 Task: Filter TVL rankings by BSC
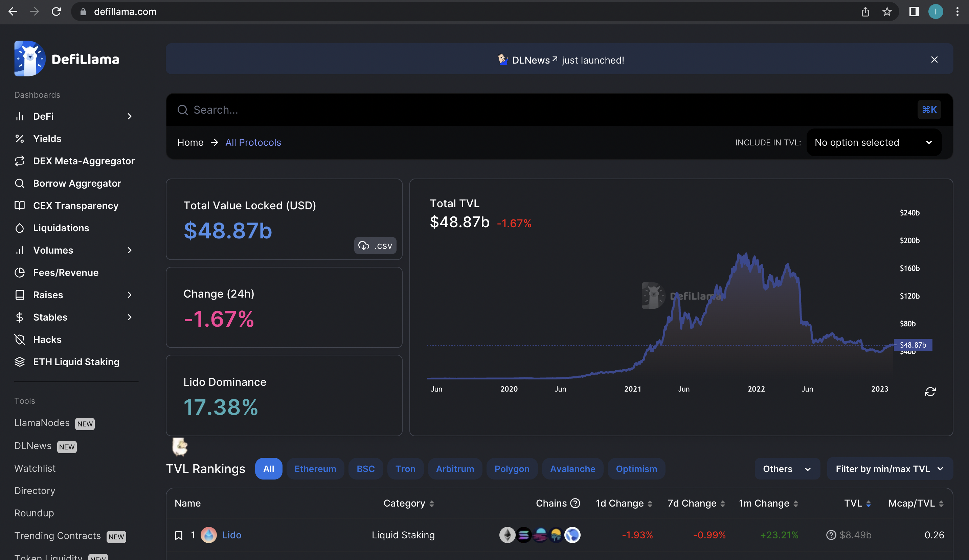366,469
